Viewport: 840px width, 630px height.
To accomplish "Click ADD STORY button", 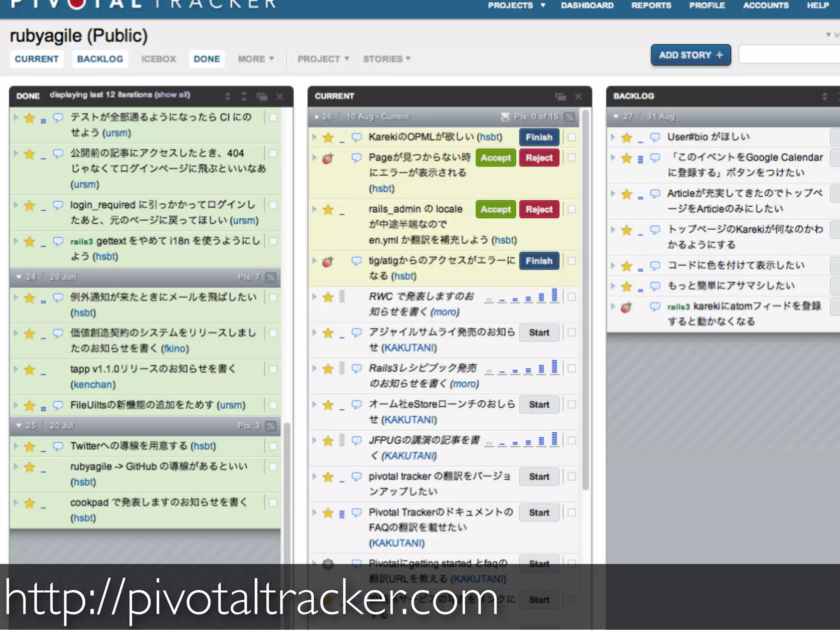I will [x=691, y=55].
